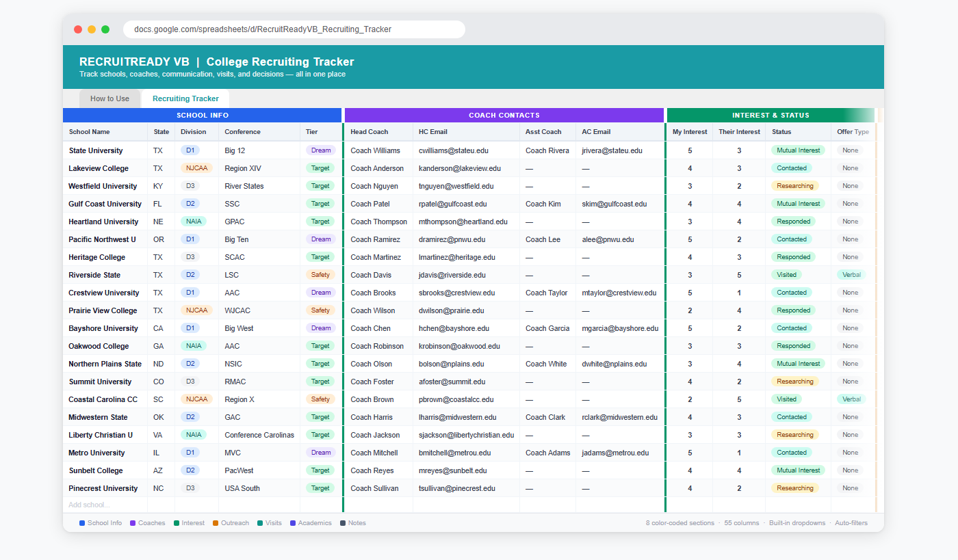958x560 pixels.
Task: Open Westfield University's Researching status dropdown
Action: click(x=794, y=186)
